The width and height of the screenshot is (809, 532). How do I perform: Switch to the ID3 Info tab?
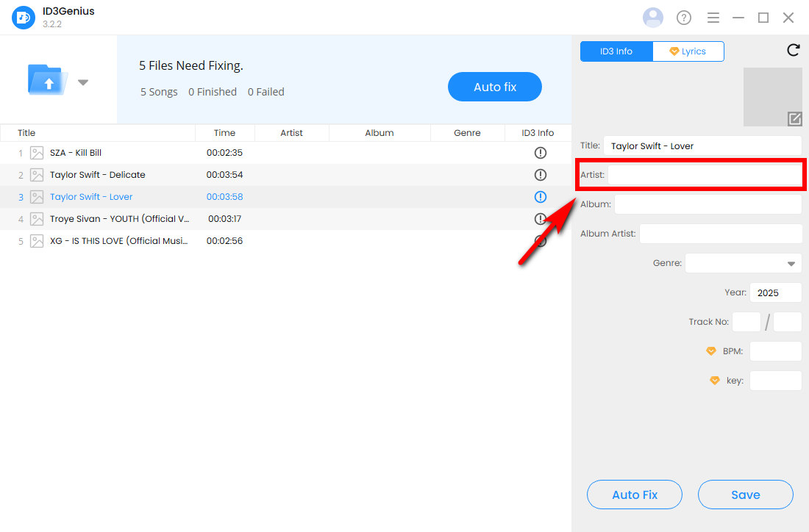pos(616,51)
